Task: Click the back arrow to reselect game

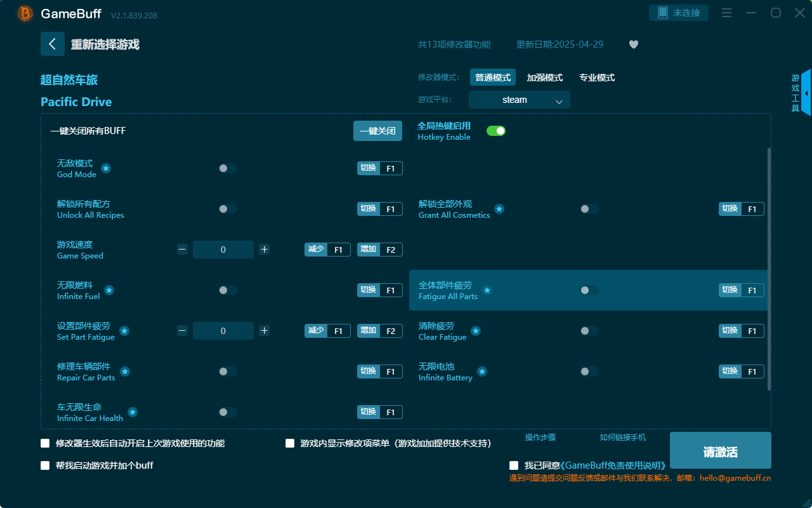Action: 53,43
